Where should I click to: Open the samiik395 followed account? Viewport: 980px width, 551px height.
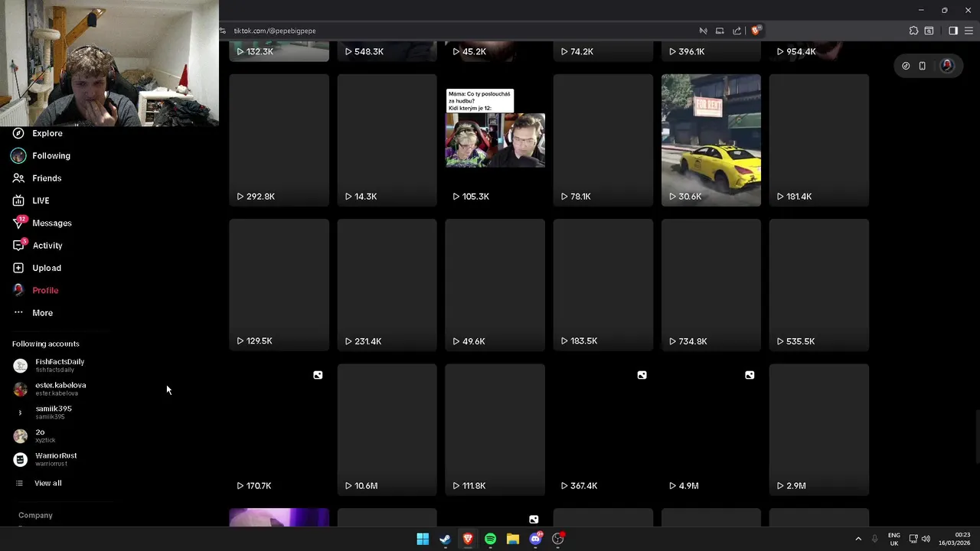point(54,412)
